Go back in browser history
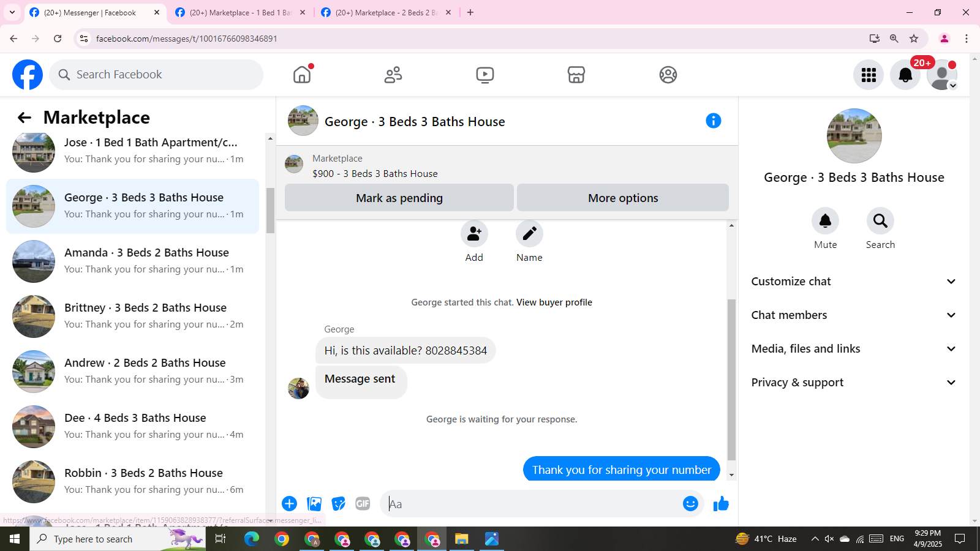The image size is (980, 551). pos(13,39)
